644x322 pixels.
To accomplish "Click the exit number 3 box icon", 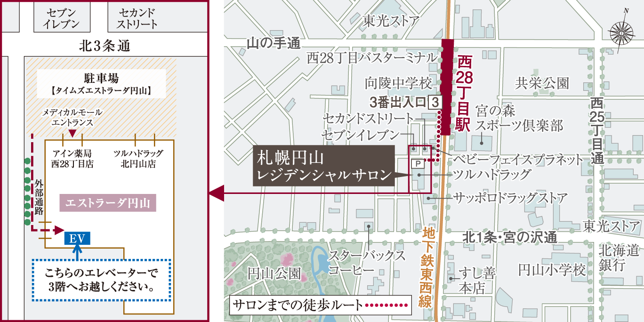I will pyautogui.click(x=435, y=102).
